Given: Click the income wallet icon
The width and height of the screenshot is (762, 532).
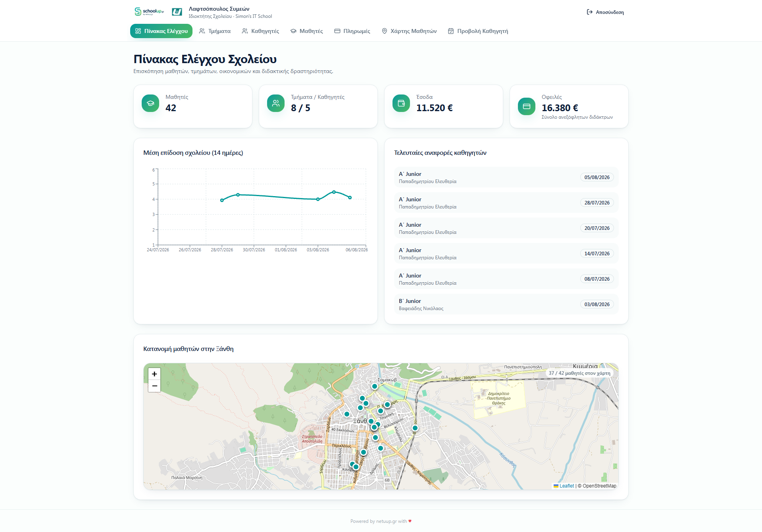Looking at the screenshot, I should coord(401,103).
